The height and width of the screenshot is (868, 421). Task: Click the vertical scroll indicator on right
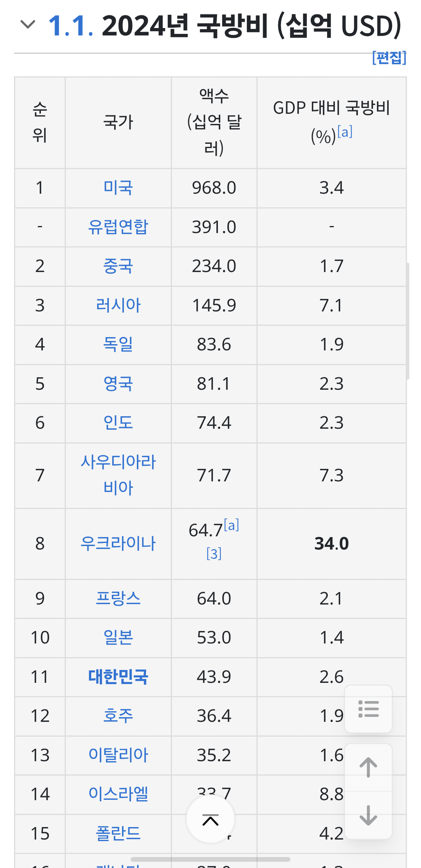point(407,321)
